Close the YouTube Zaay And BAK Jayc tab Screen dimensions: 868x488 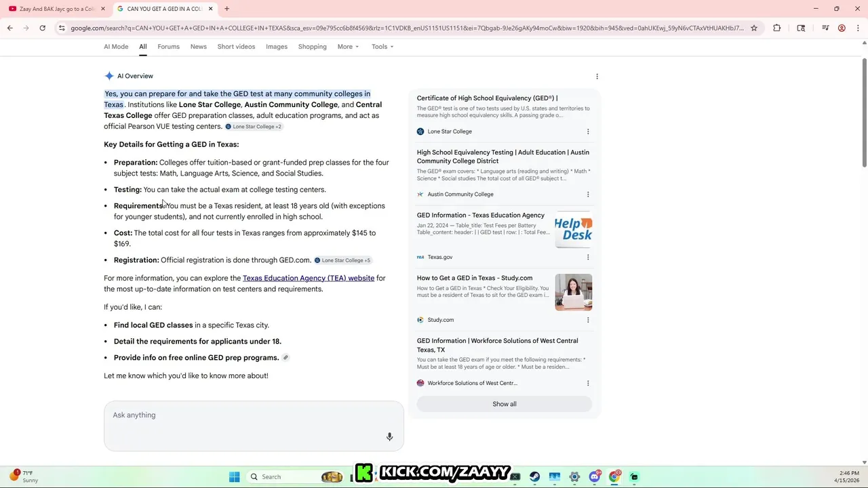102,9
